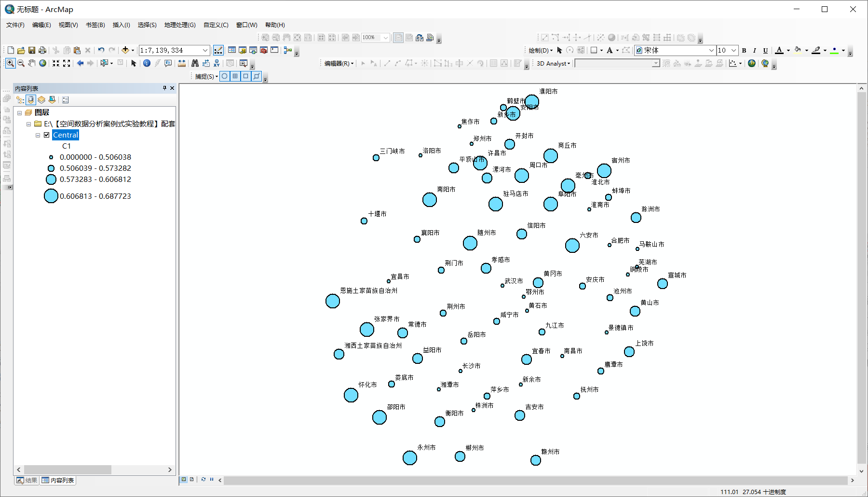Image resolution: width=868 pixels, height=497 pixels.
Task: Open the Drawing menu dropdown
Action: [541, 50]
